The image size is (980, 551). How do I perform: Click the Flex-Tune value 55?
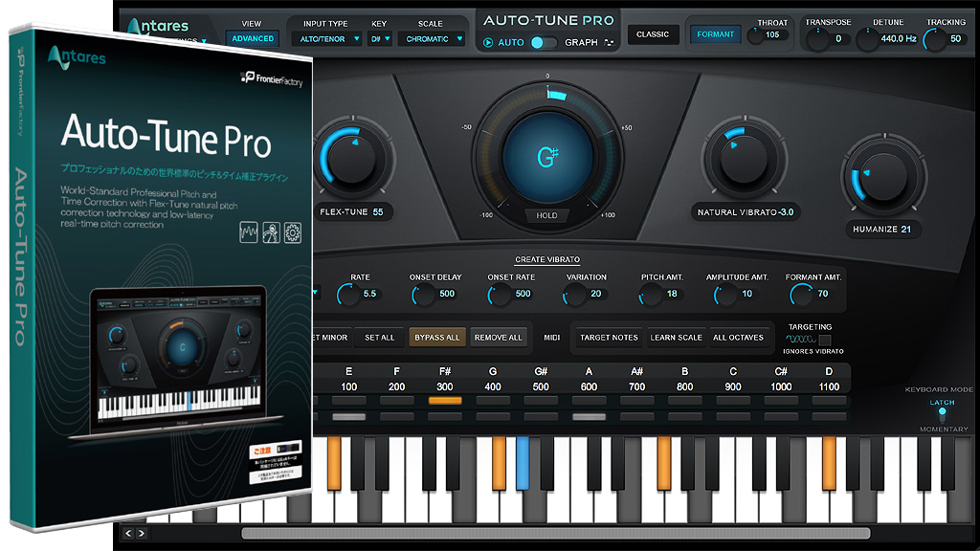(x=378, y=211)
